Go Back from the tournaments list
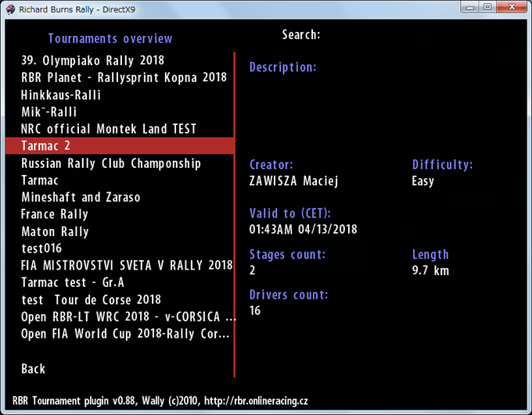 click(33, 369)
